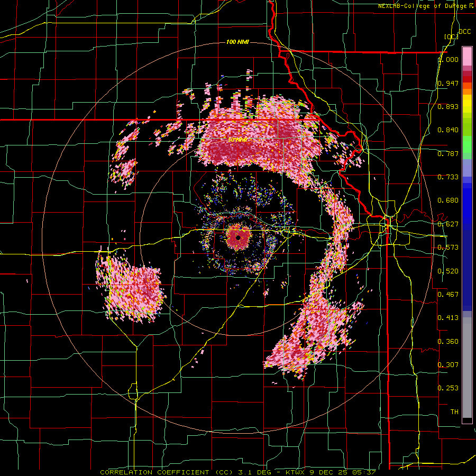Click the 100 NMI range ring label
Screen dimensions: 476x476
coord(237,42)
